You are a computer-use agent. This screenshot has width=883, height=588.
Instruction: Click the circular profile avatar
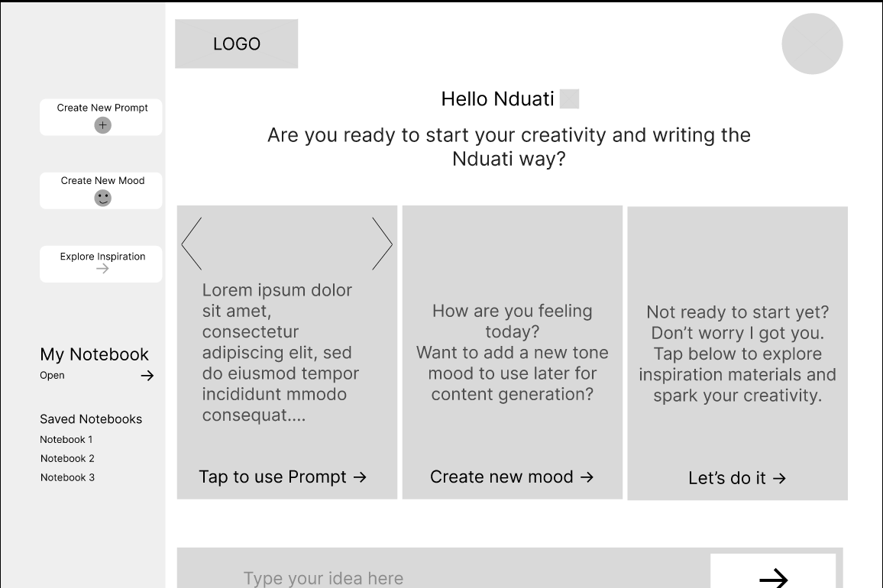(812, 44)
